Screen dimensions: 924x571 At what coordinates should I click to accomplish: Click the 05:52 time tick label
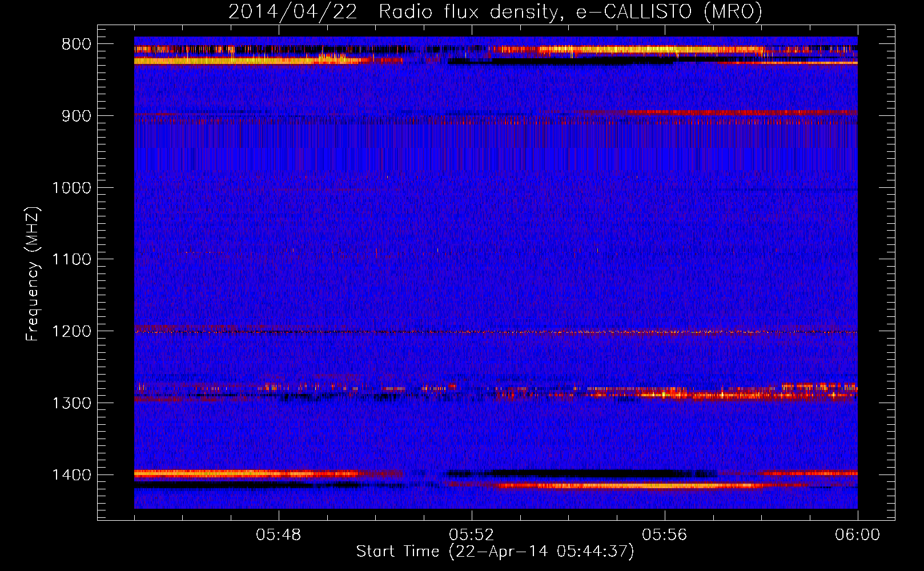tap(472, 535)
